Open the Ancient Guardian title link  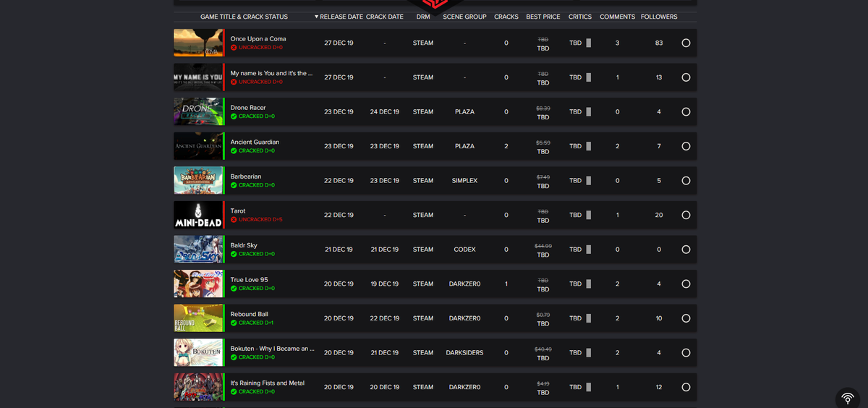point(255,143)
